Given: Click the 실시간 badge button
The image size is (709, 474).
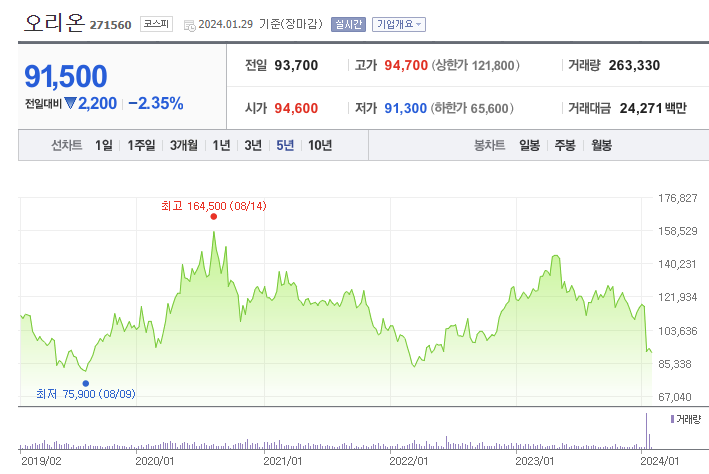Looking at the screenshot, I should (x=348, y=24).
